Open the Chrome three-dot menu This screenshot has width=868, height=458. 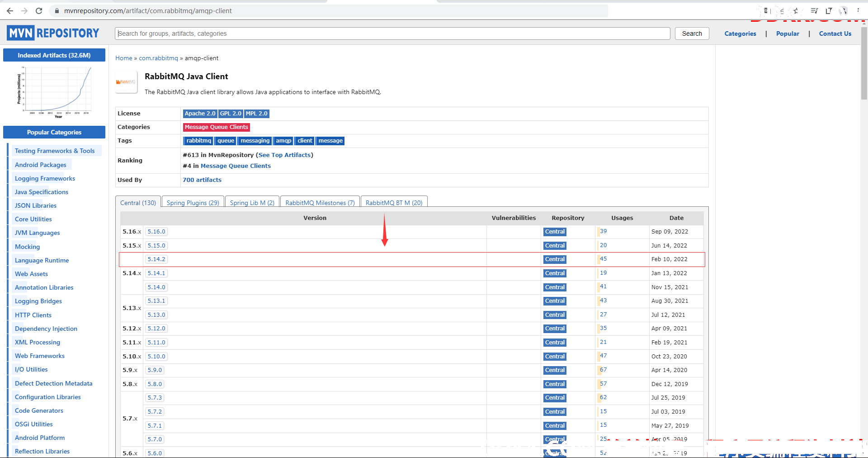click(x=858, y=11)
